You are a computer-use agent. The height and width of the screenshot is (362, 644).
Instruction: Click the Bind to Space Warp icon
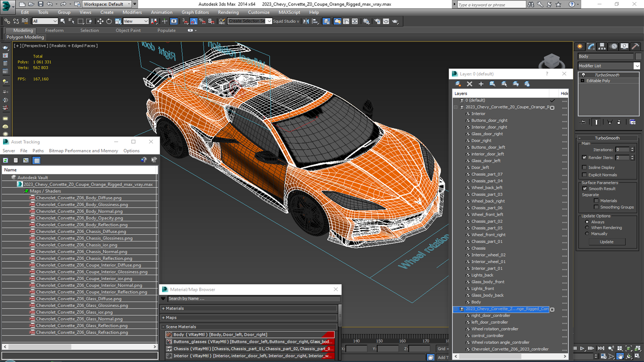tap(25, 21)
